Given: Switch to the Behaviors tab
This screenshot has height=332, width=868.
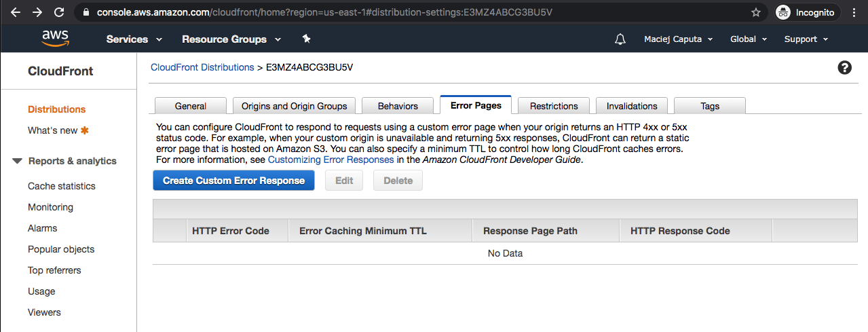Looking at the screenshot, I should [x=398, y=106].
